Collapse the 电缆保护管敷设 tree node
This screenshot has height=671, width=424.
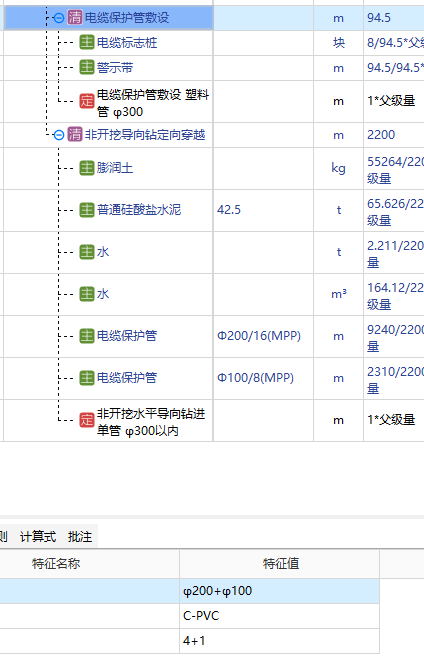point(59,18)
